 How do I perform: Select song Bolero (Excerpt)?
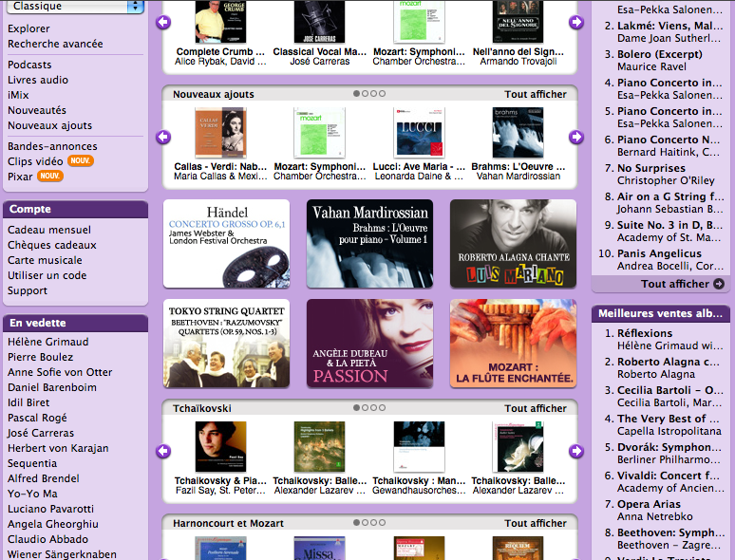tap(660, 54)
